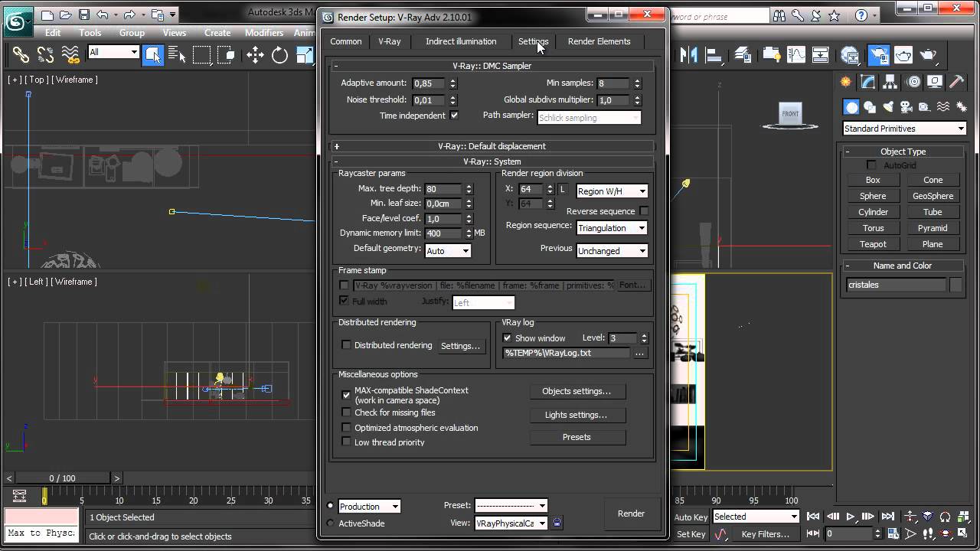Click the search binoculars icon

click(x=779, y=15)
